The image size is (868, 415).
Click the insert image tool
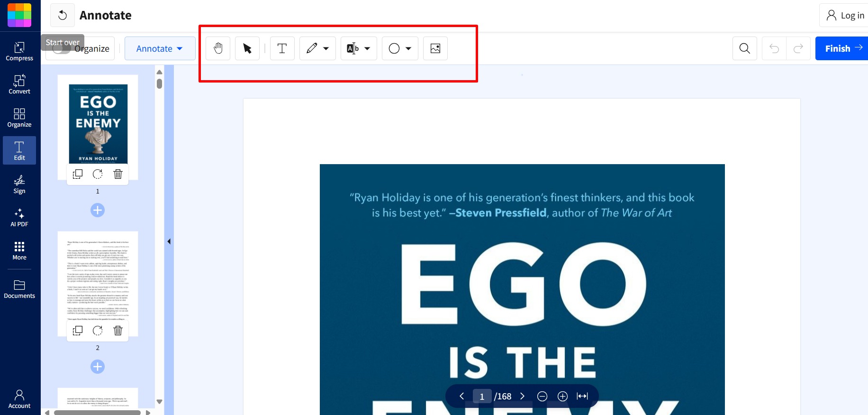(435, 48)
